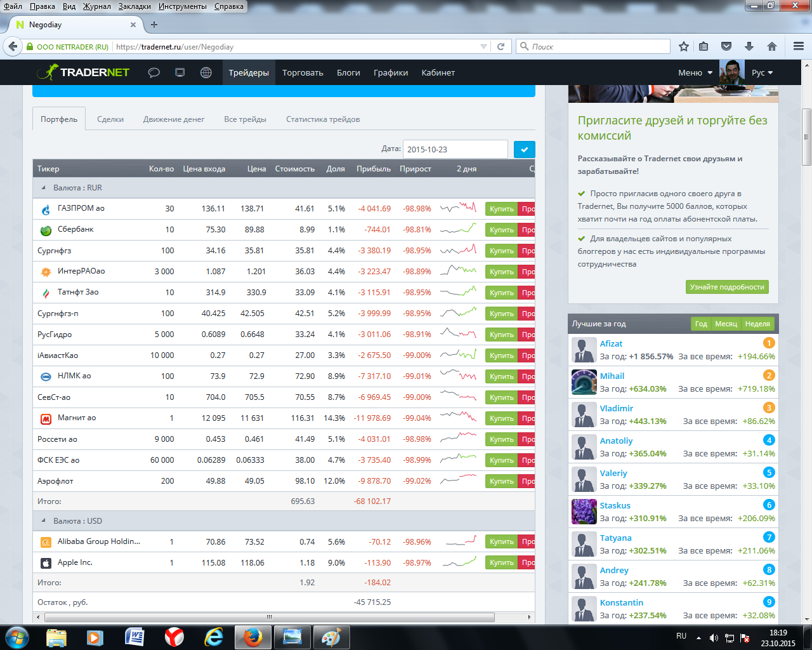812x650 pixels.
Task: Open the Меню dropdown in the header
Action: 695,72
